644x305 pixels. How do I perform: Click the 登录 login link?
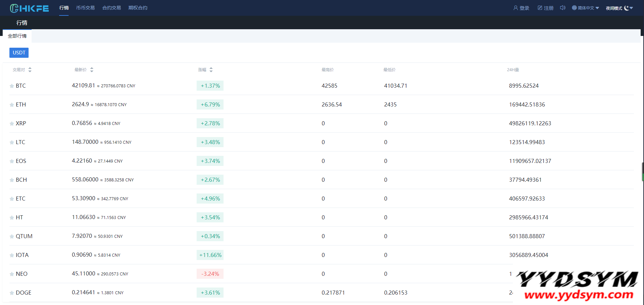pos(521,8)
